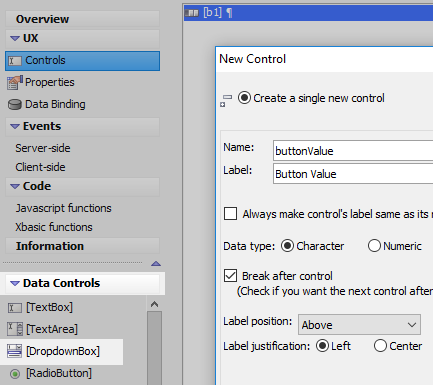Viewport: 433px width, 385px height.
Task: Open the Label position dropdown
Action: tap(359, 324)
